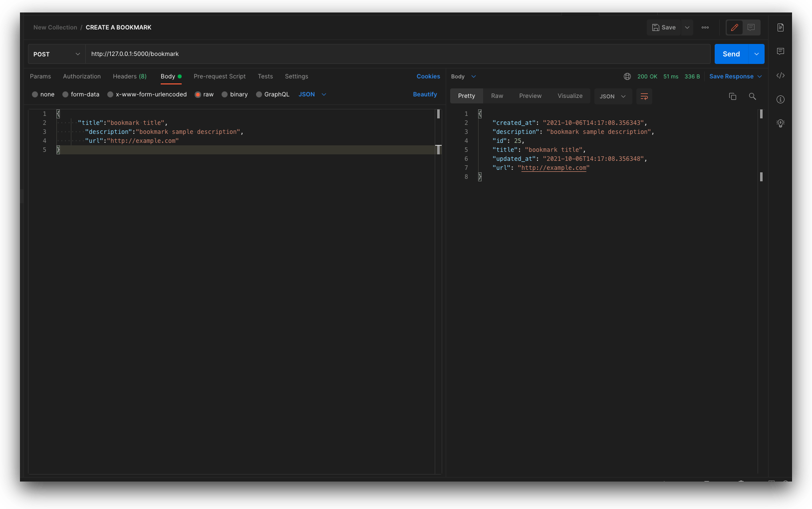Toggle line wrapping in the response viewer
This screenshot has width=812, height=509.
644,96
